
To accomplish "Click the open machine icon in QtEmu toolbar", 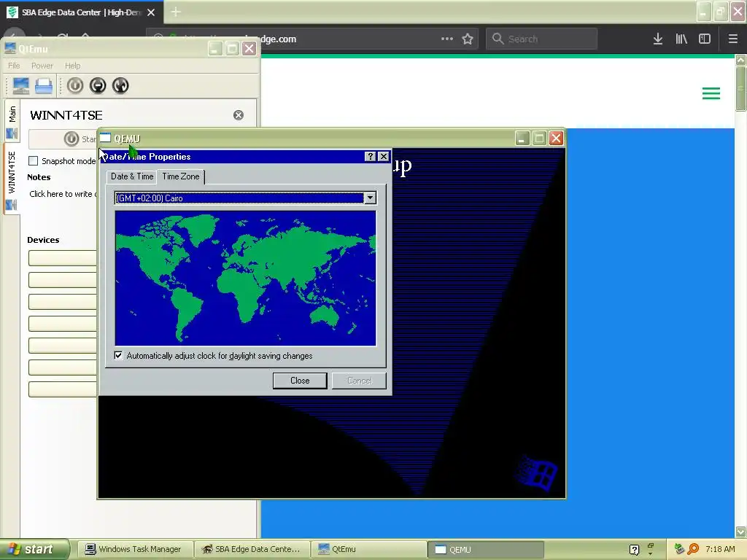I will 44,86.
